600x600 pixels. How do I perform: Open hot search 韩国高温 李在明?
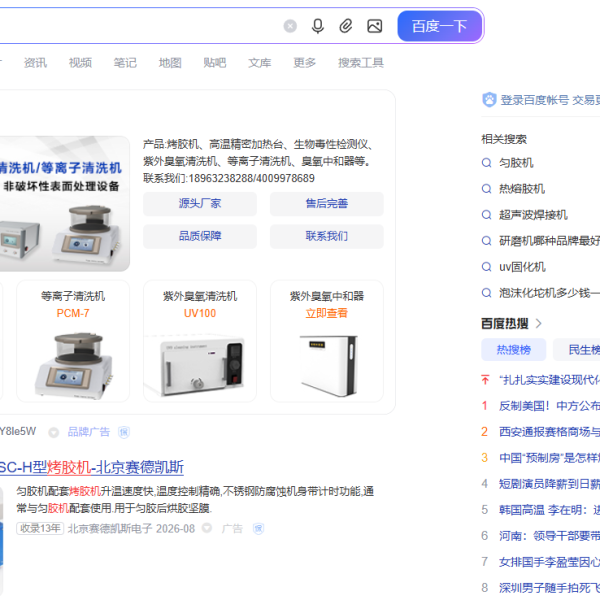tap(549, 510)
